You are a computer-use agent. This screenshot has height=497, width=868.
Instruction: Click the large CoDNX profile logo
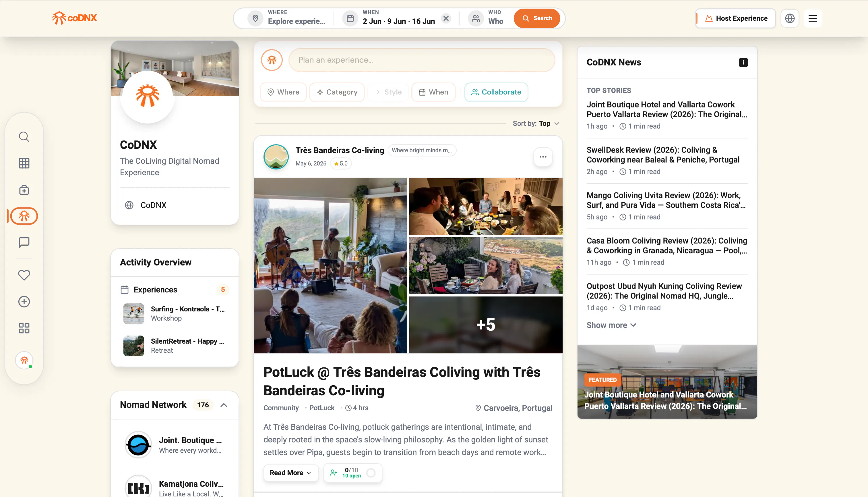point(148,97)
